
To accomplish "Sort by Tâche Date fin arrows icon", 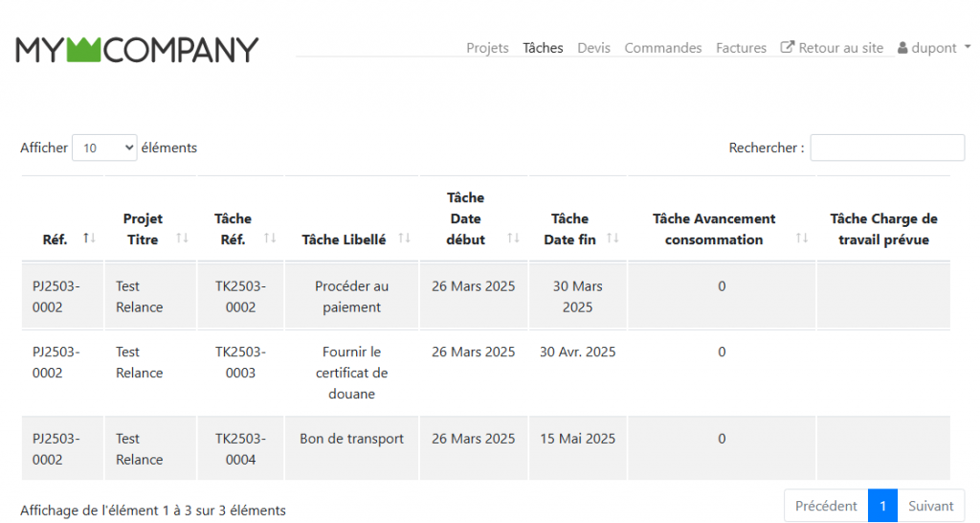I will 612,239.
